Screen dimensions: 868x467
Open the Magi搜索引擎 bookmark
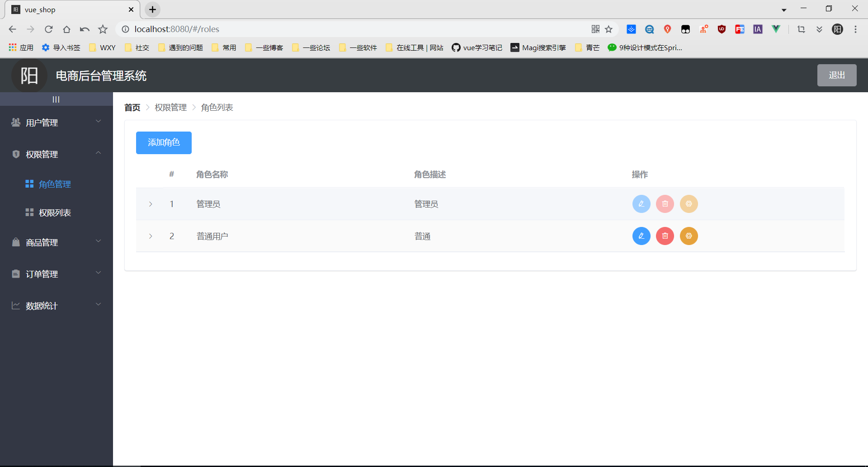(538, 47)
